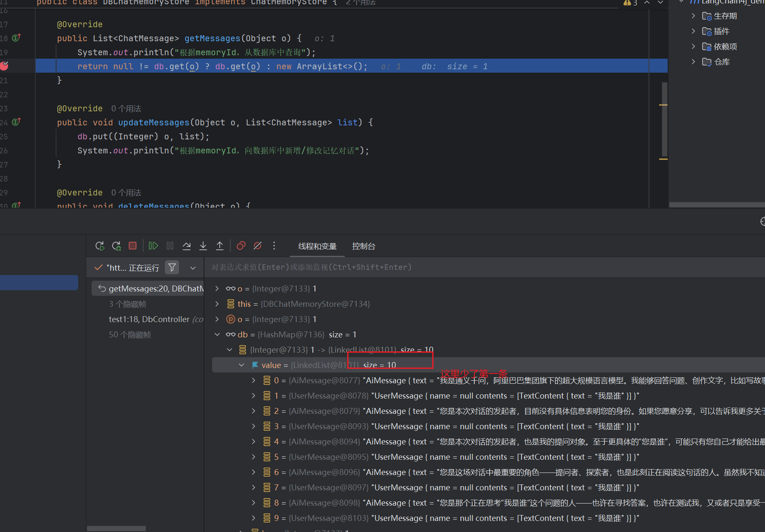
Task: Stop the debug session with red square
Action: pos(133,246)
